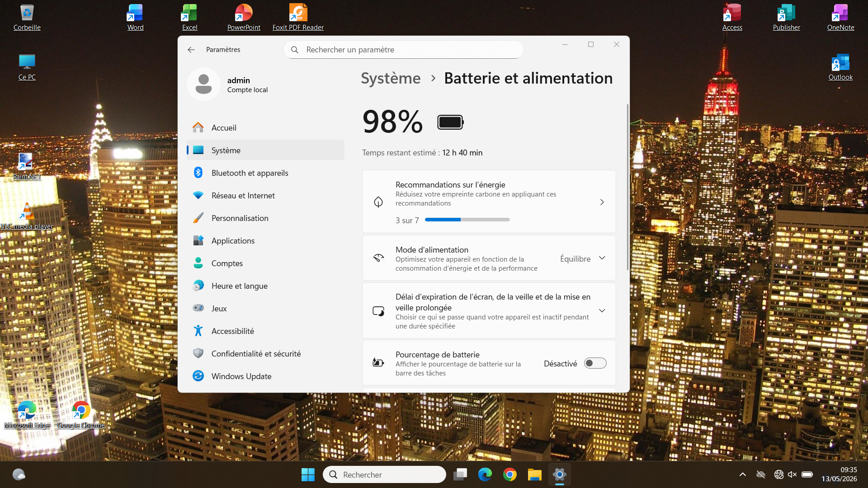Screen dimensions: 868x488
Task: Click taskbar Rechercher search box
Action: click(384, 474)
